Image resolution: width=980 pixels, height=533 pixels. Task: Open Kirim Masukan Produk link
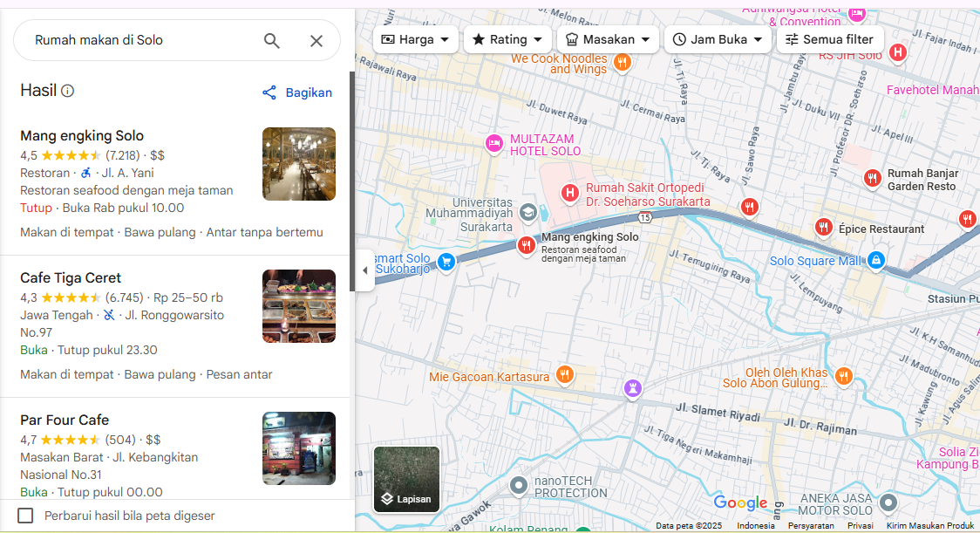tap(930, 525)
